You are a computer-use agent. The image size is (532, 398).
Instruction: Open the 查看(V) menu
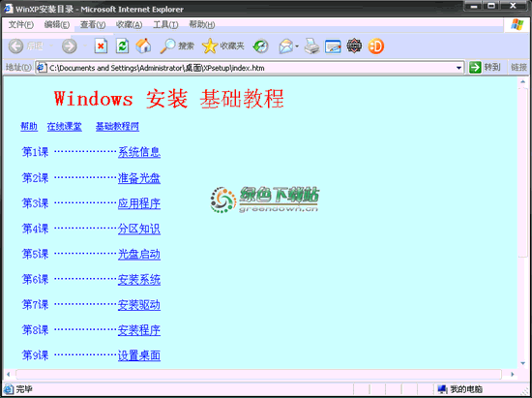(x=93, y=24)
